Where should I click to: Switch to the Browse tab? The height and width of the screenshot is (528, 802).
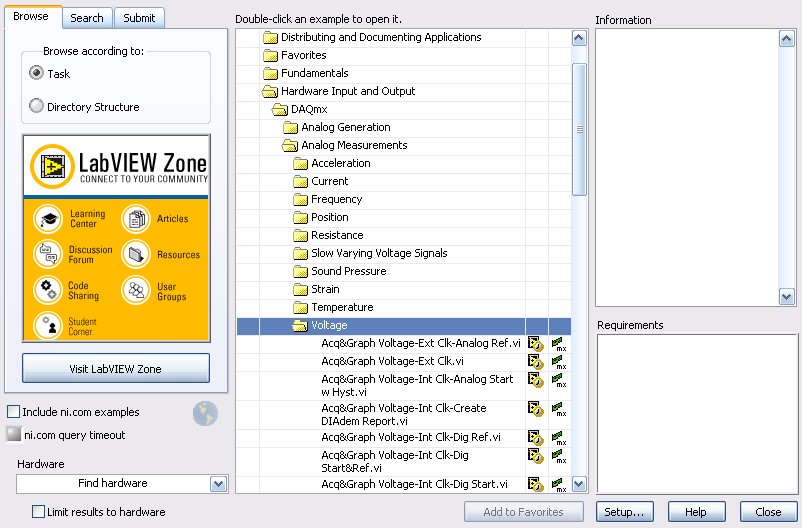(32, 17)
